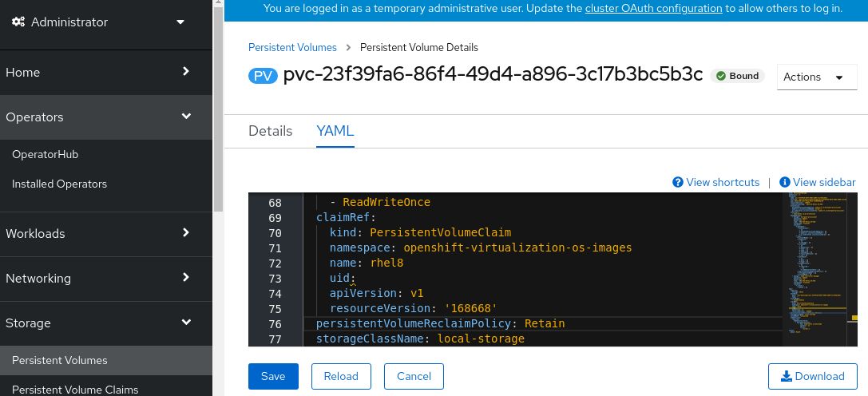Screen dimensions: 868x396
Task: Click the green Bound status check icon
Action: tap(720, 76)
